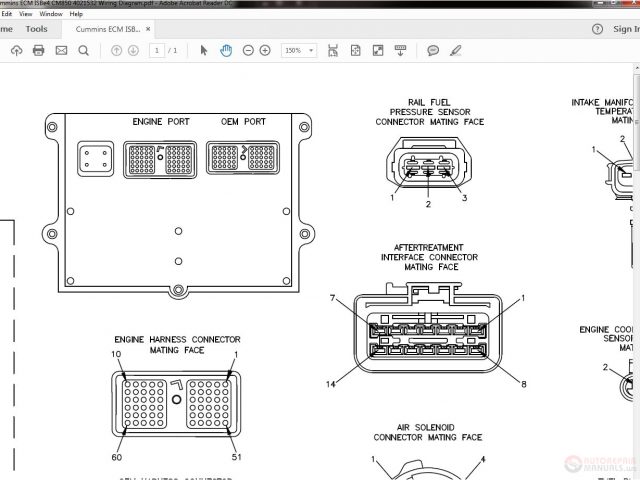Send file by email using the envelope icon
The width and height of the screenshot is (640, 480).
60,50
